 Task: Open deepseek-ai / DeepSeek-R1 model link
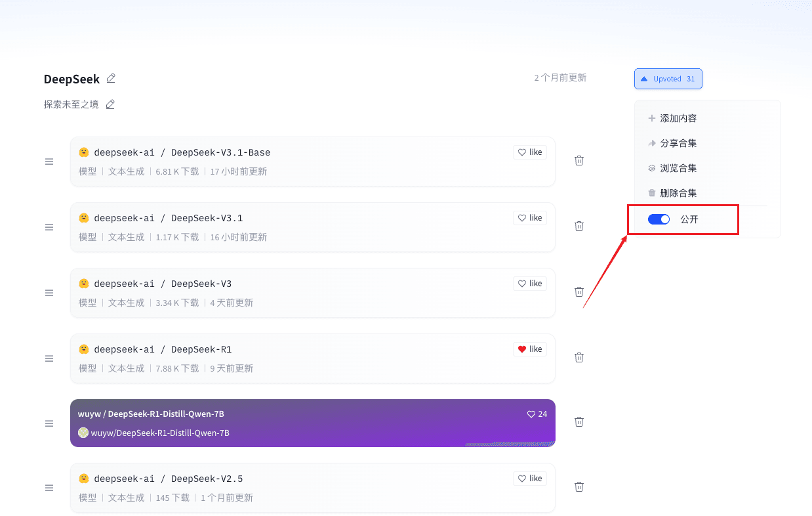[163, 349]
